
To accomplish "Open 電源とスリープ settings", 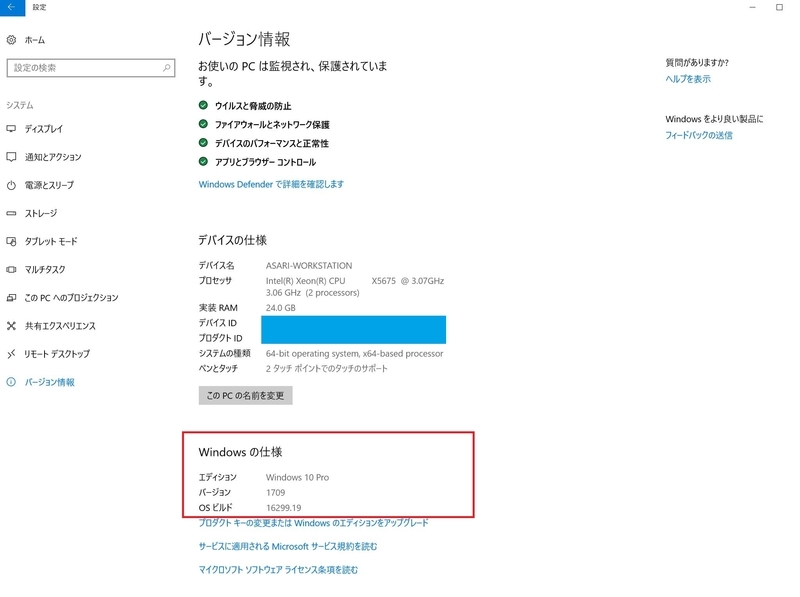I will 49,185.
